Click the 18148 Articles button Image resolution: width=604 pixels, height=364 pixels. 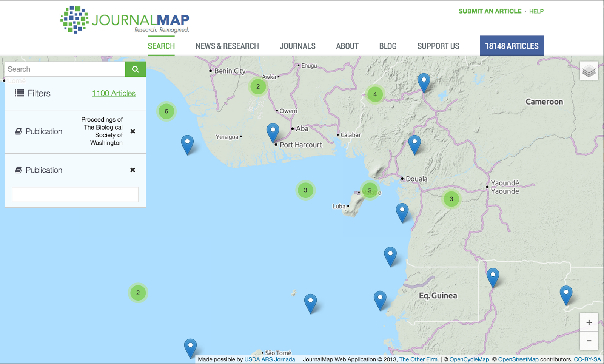pos(511,46)
